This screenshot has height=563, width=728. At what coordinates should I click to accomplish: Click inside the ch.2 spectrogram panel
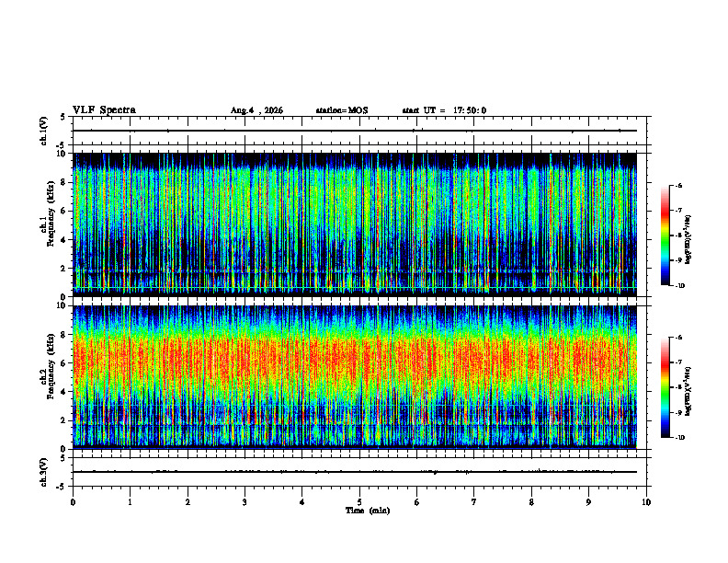coord(355,377)
